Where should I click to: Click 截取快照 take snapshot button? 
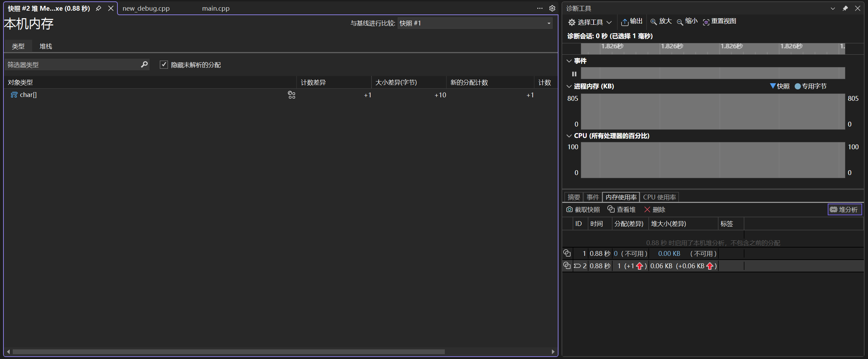[x=583, y=209]
